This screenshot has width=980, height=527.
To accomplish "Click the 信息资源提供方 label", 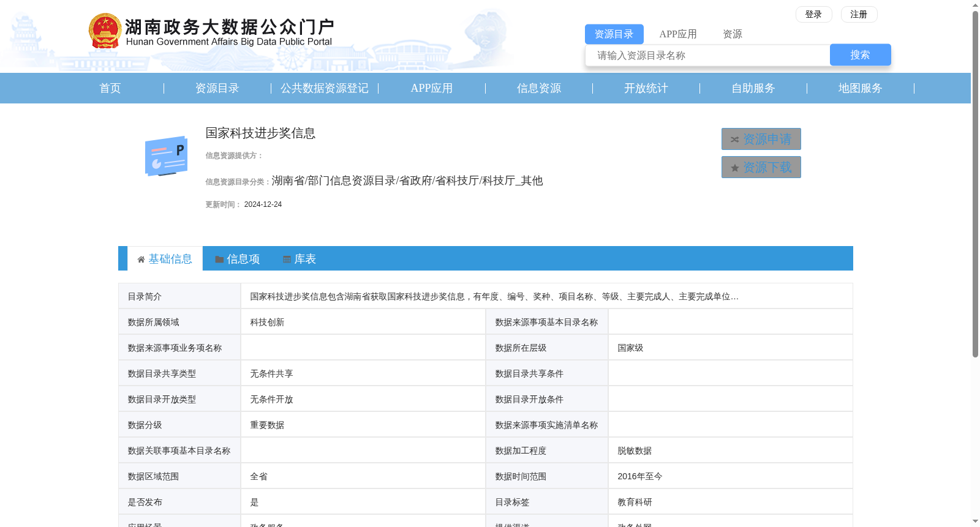I will (234, 155).
